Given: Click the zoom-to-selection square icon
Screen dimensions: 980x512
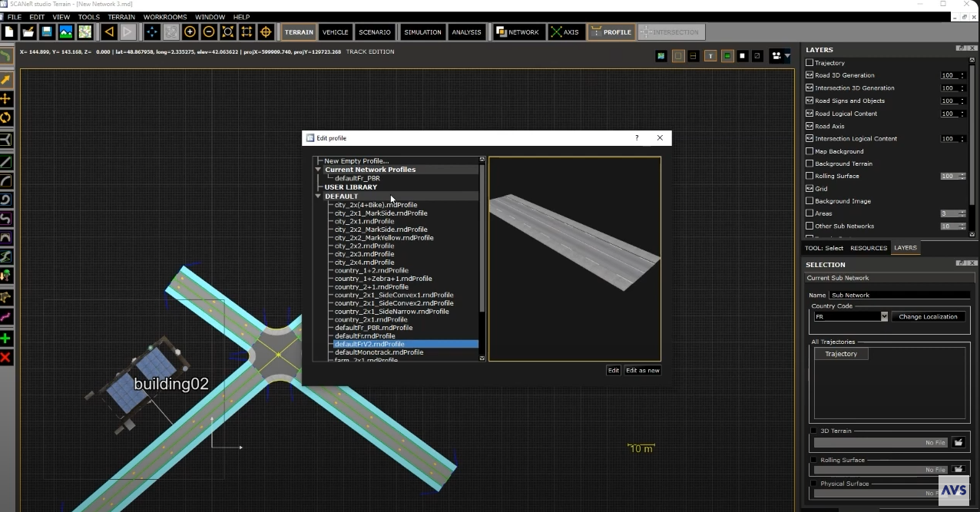Looking at the screenshot, I should (x=247, y=31).
